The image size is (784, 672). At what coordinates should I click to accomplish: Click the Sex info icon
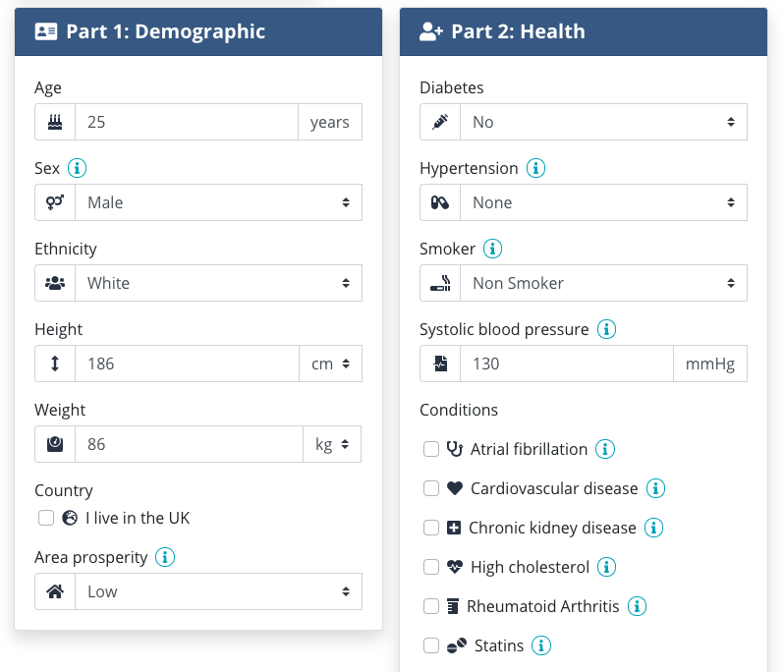coord(77,168)
